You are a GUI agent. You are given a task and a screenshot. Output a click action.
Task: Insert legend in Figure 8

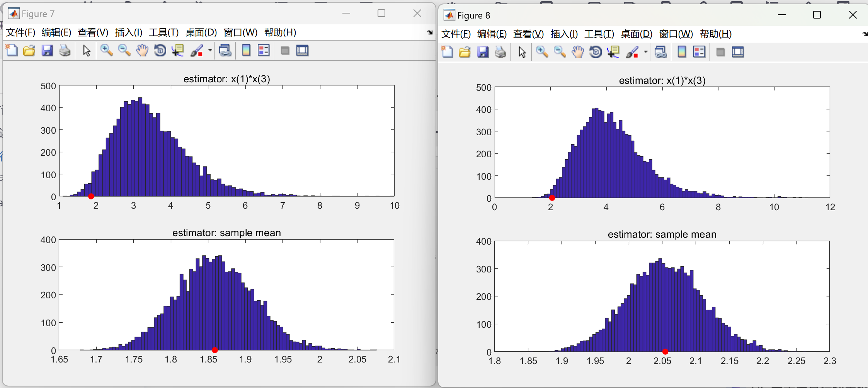pyautogui.click(x=699, y=52)
